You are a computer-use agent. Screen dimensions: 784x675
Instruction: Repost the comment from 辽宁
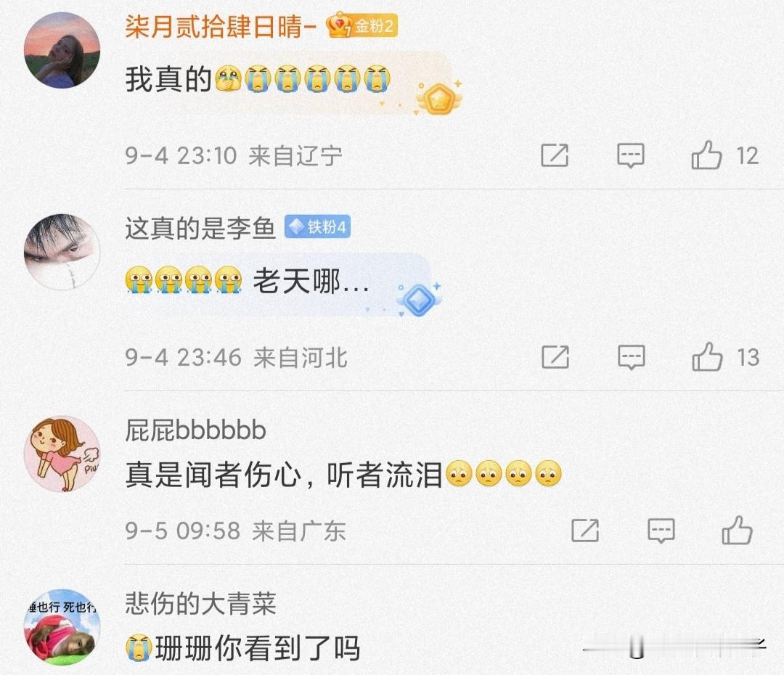[x=555, y=155]
